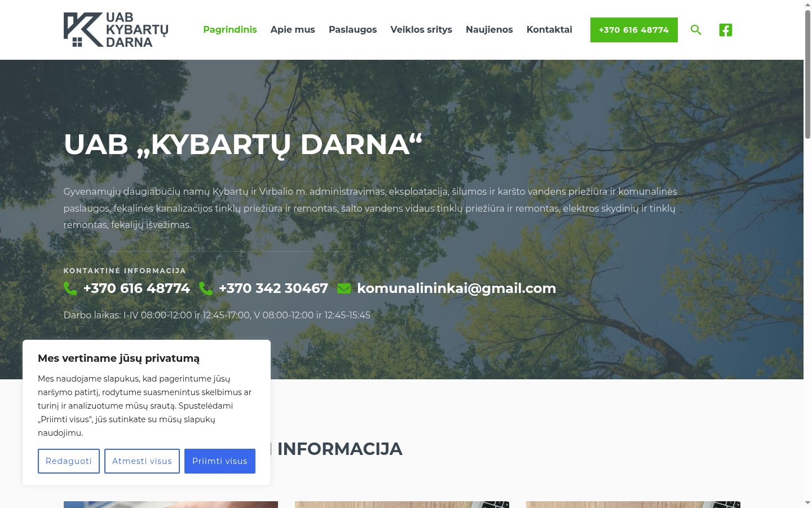Accept cookies with Priimti visus
The width and height of the screenshot is (812, 508).
click(220, 461)
